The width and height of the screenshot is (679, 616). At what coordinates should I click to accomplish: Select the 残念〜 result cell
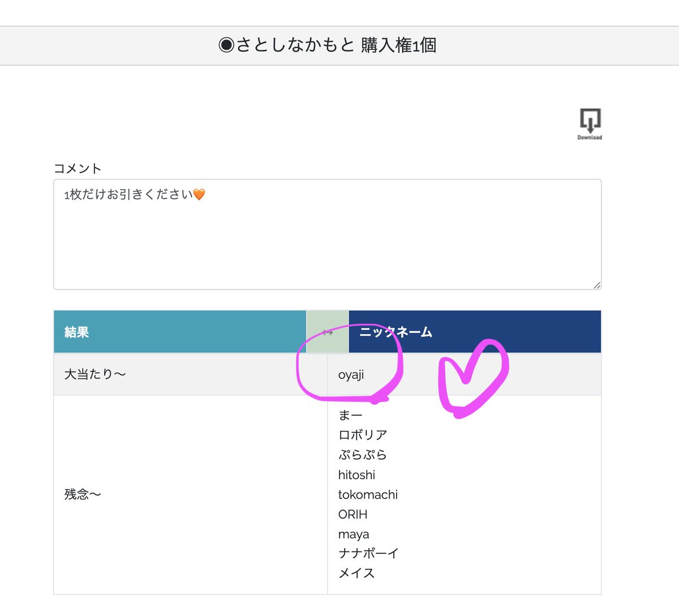(191, 495)
